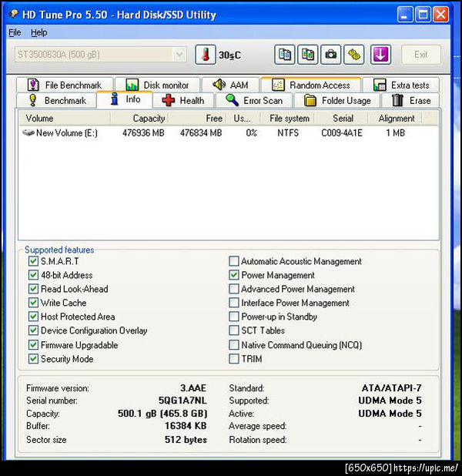Toggle the TRIM checkbox
The image size is (462, 476).
[x=234, y=359]
